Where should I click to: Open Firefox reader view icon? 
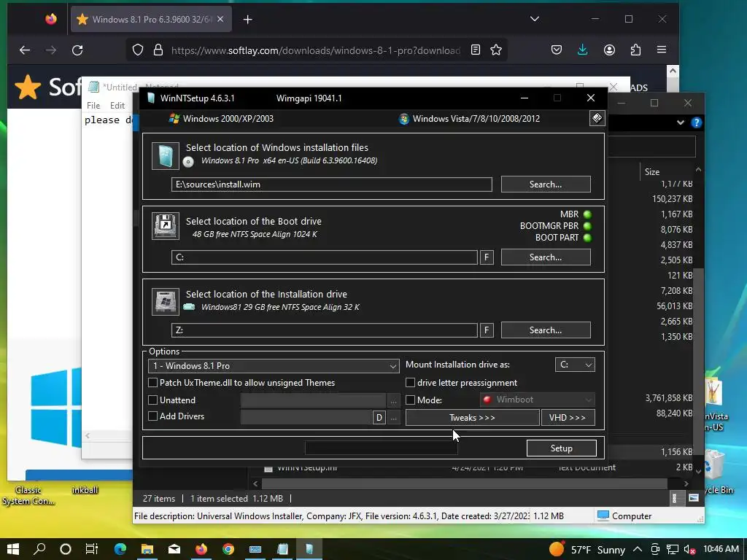pos(476,50)
